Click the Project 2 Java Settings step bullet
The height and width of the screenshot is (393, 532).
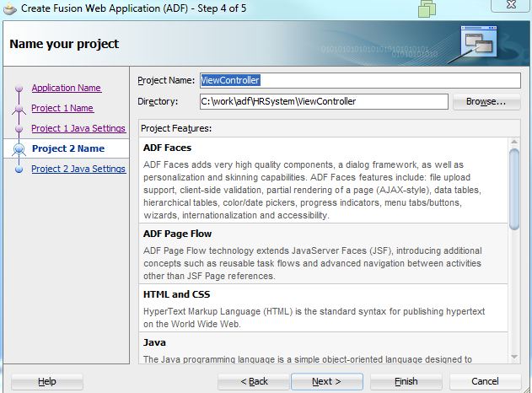(x=19, y=169)
